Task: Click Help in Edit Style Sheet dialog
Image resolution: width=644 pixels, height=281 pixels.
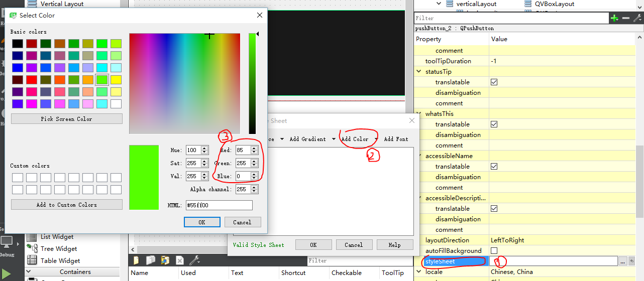Action: 395,245
